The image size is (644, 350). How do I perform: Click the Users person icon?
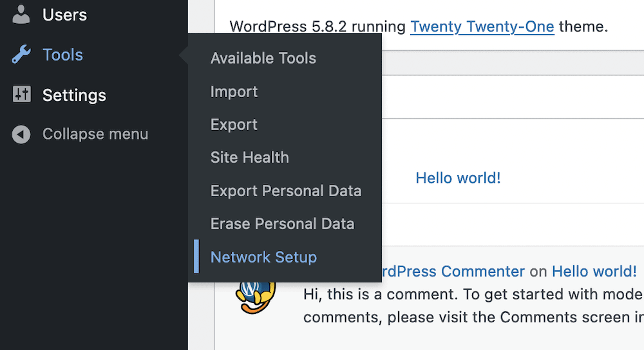[x=21, y=14]
